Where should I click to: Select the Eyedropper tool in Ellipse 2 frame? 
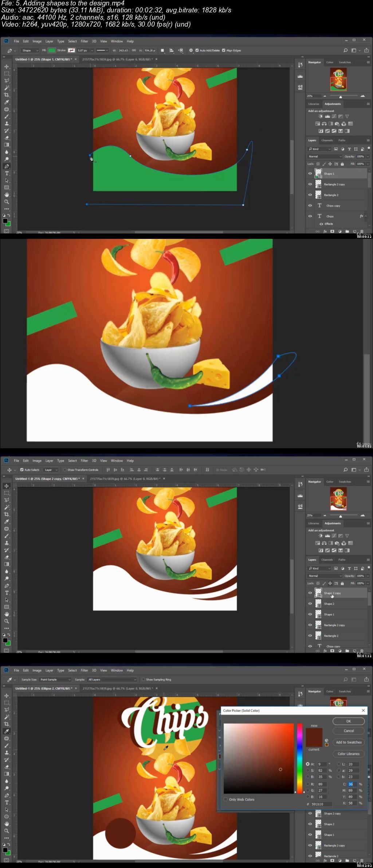coord(7,731)
